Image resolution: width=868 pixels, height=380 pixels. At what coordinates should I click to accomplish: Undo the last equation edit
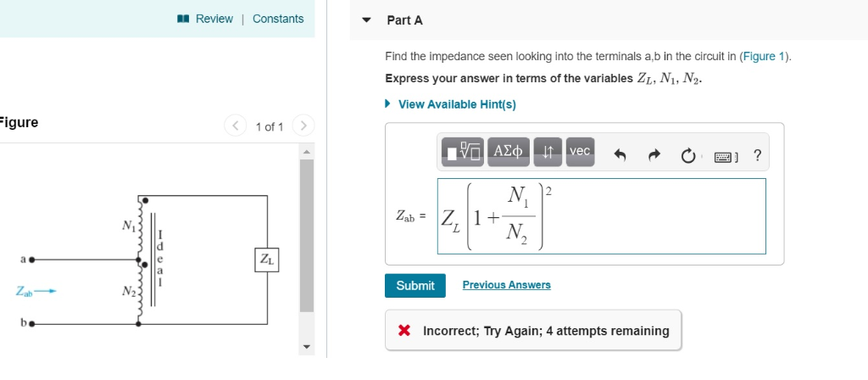[620, 156]
